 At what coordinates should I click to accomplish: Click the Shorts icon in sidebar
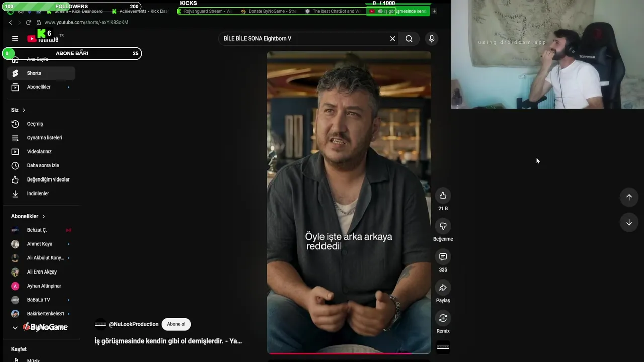(15, 73)
